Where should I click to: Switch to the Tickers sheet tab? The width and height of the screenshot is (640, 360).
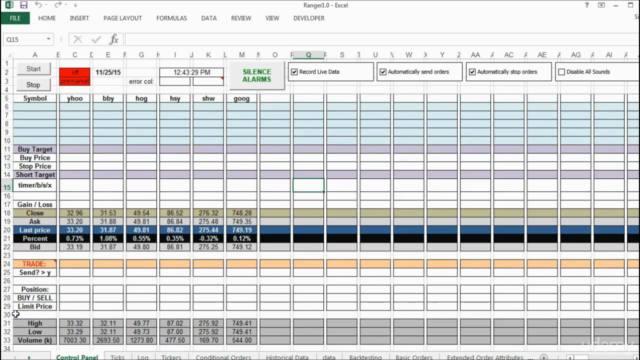click(x=171, y=357)
